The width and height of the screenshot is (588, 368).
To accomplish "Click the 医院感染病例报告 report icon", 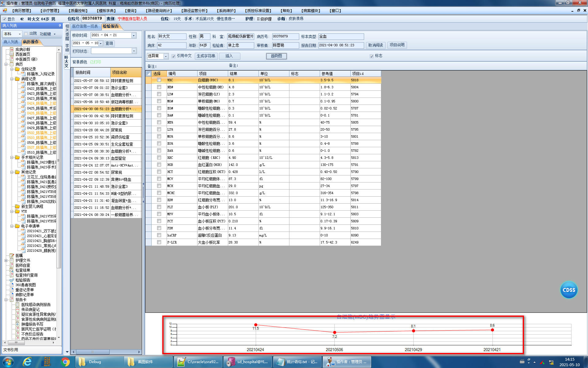I will (x=17, y=305).
